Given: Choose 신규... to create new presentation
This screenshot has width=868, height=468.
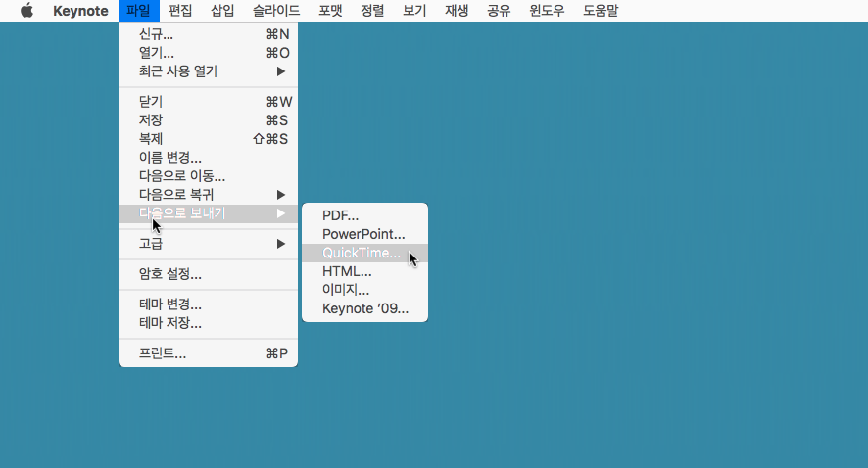Looking at the screenshot, I should pyautogui.click(x=208, y=34).
